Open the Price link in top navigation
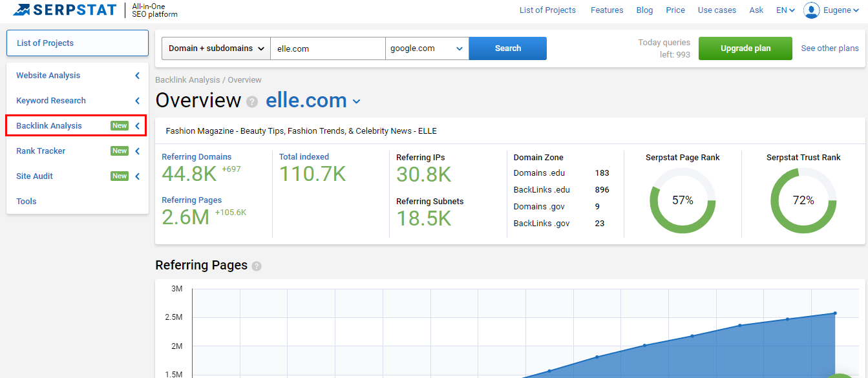The height and width of the screenshot is (378, 868). tap(675, 10)
